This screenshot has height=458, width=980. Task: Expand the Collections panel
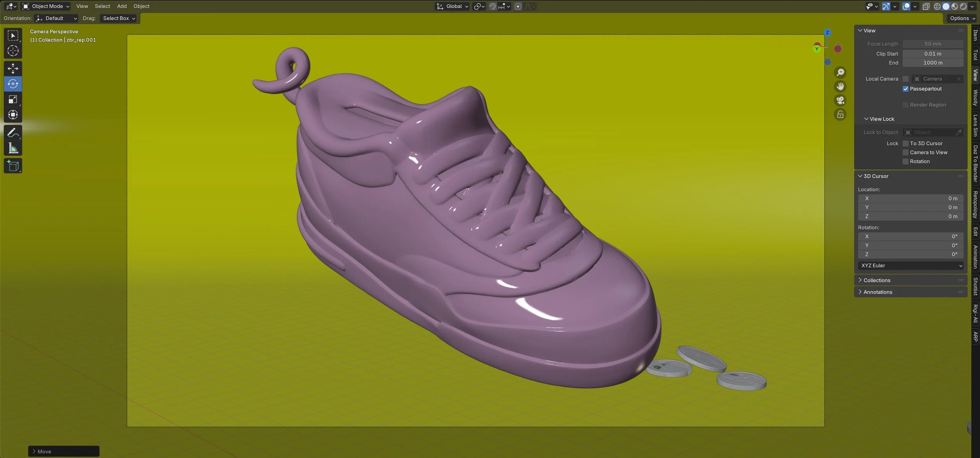877,280
